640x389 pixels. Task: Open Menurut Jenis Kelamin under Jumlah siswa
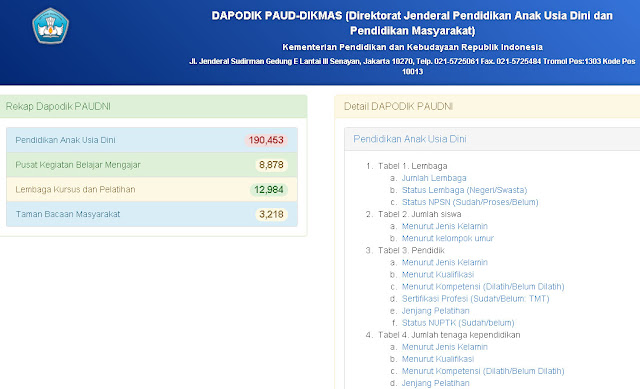point(444,226)
